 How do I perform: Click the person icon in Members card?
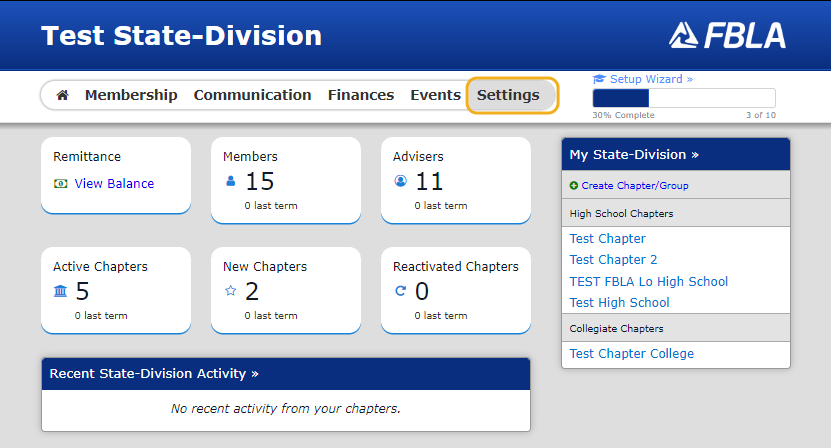231,181
